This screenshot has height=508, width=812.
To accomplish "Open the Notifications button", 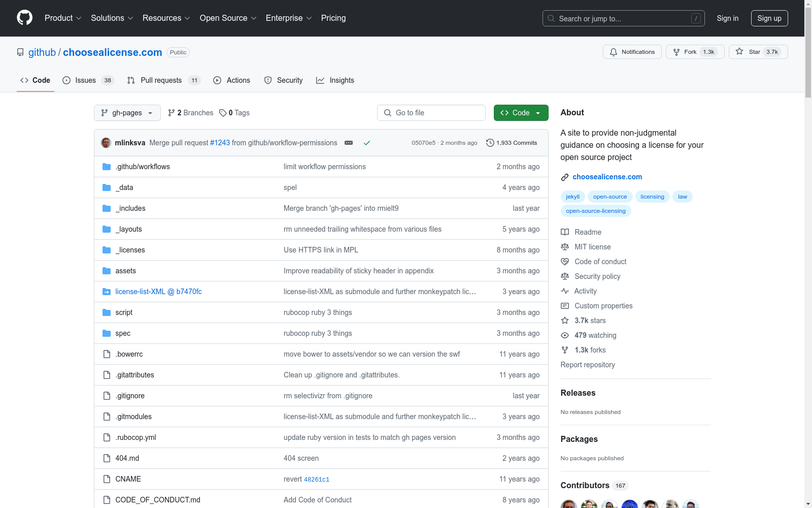I will click(x=632, y=52).
